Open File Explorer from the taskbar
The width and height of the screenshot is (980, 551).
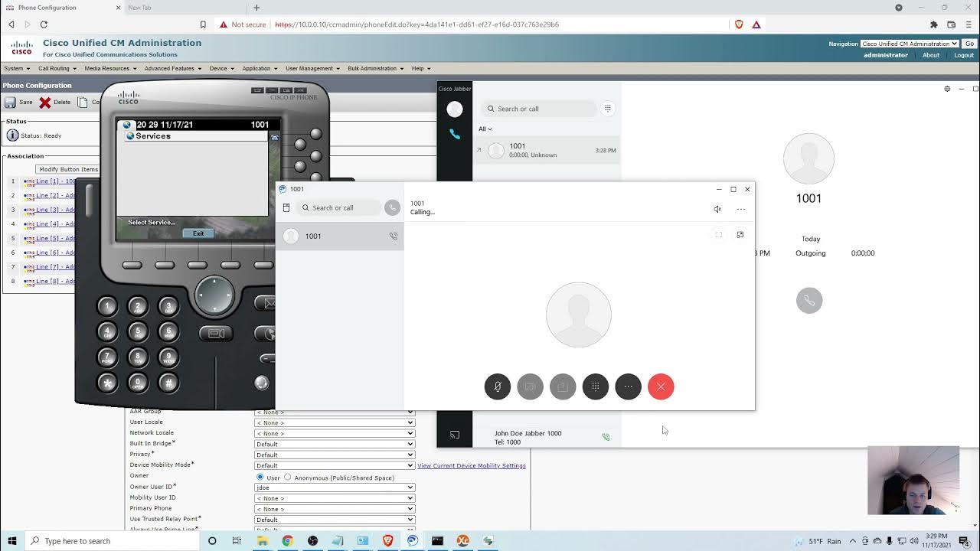pyautogui.click(x=262, y=541)
